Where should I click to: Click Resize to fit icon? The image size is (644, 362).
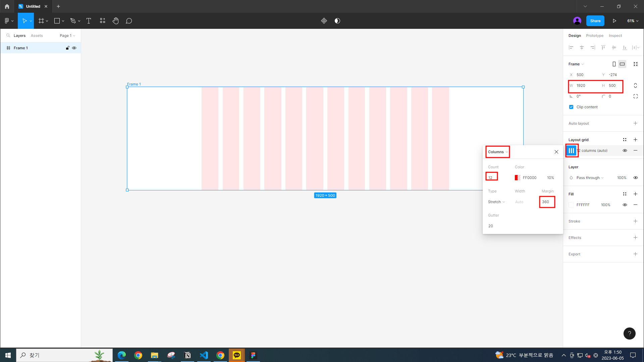[635, 64]
